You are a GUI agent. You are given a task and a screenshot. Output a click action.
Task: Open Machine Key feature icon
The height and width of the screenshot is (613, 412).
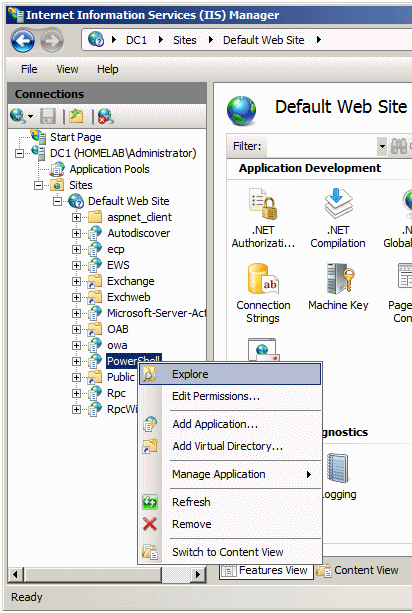point(339,278)
